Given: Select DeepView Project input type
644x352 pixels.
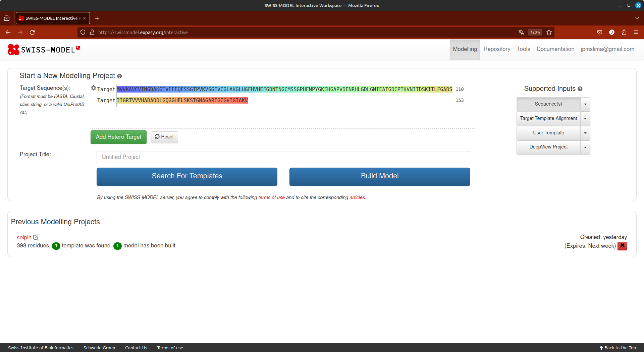Looking at the screenshot, I should [548, 148].
